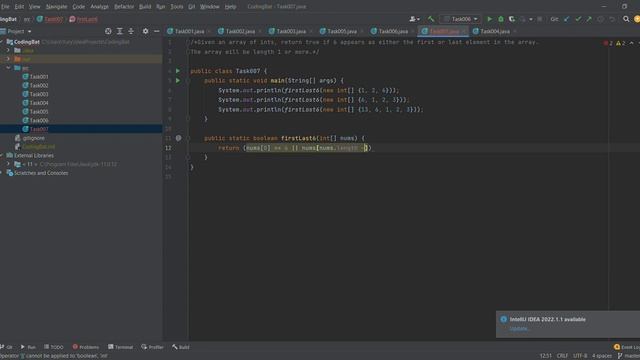Open the profiler run options dropdown arrow
The image size is (640, 360).
point(530,19)
